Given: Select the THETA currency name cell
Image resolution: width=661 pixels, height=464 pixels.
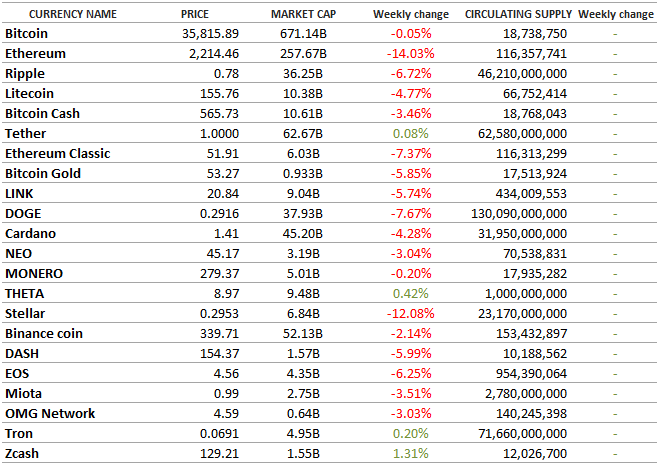Looking at the screenshot, I should (x=24, y=294).
